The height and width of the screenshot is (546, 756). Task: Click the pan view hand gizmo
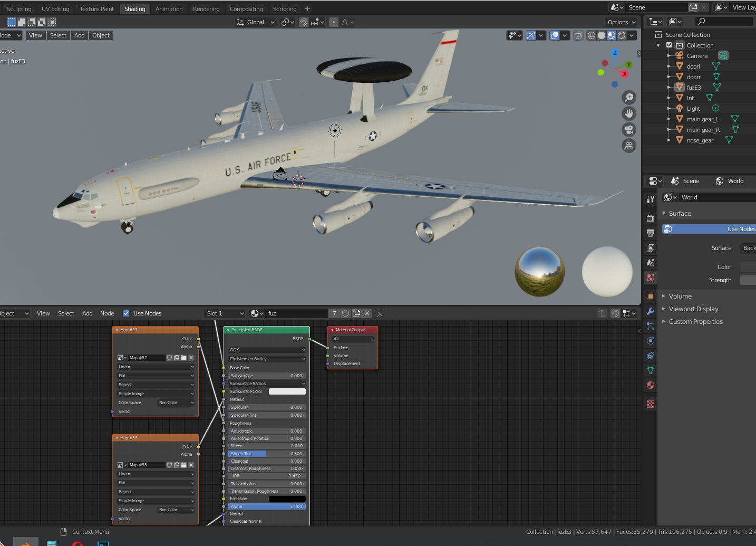click(629, 113)
